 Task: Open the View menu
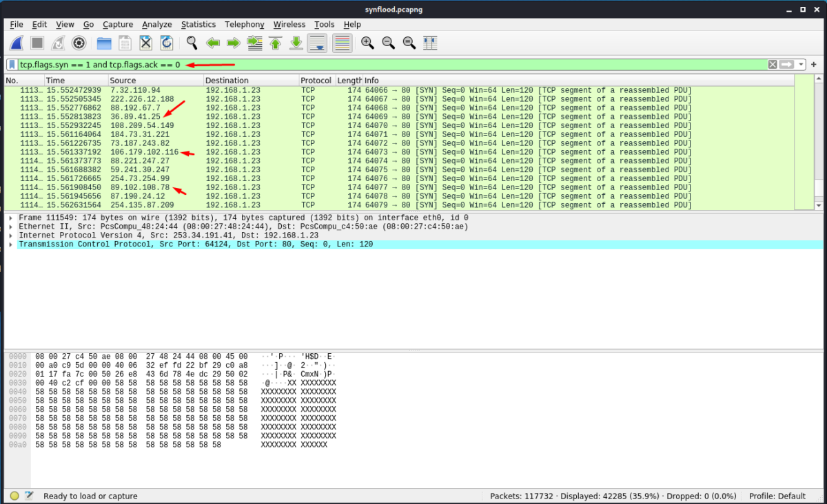65,24
